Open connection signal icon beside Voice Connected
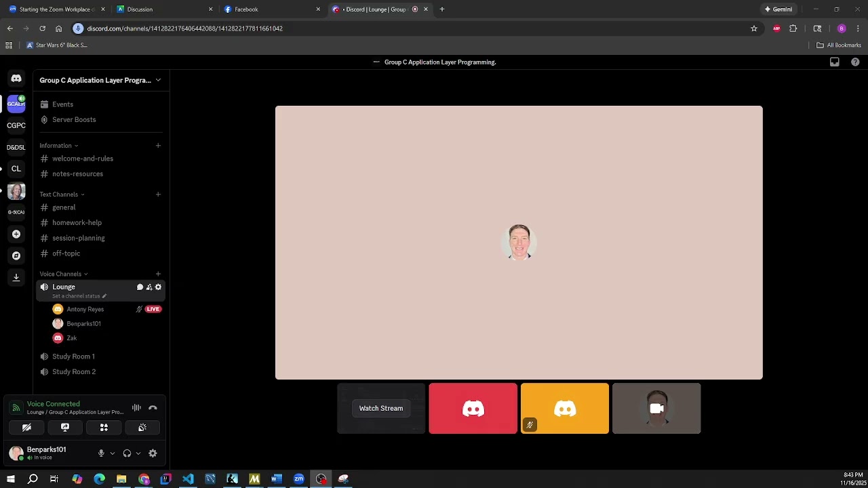The image size is (868, 488). pyautogui.click(x=16, y=408)
